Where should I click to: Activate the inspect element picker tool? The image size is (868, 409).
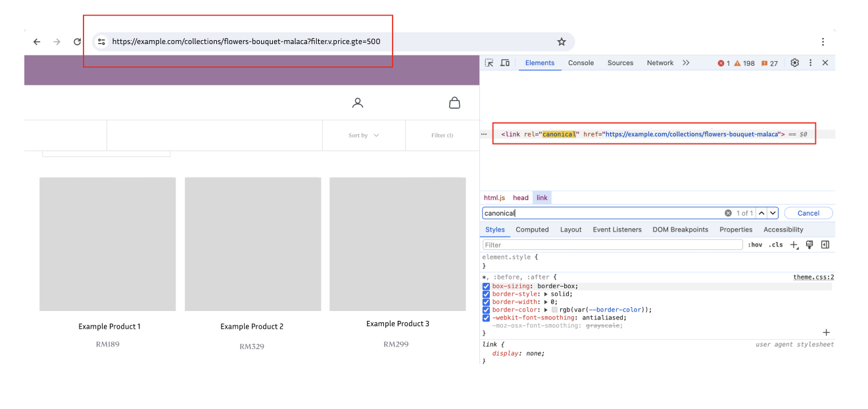(x=489, y=63)
